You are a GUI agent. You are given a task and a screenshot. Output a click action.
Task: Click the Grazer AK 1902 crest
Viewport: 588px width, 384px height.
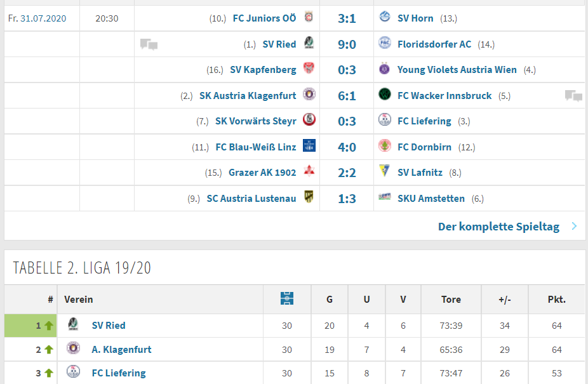[309, 171]
